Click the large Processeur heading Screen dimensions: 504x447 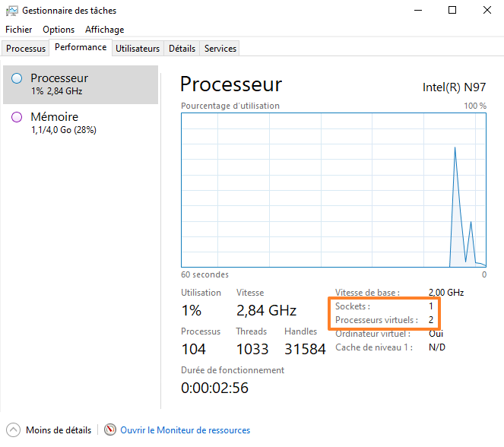click(x=231, y=84)
